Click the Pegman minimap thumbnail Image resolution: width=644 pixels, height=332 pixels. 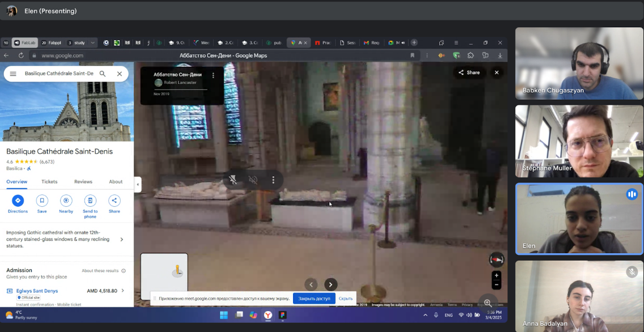click(x=164, y=276)
